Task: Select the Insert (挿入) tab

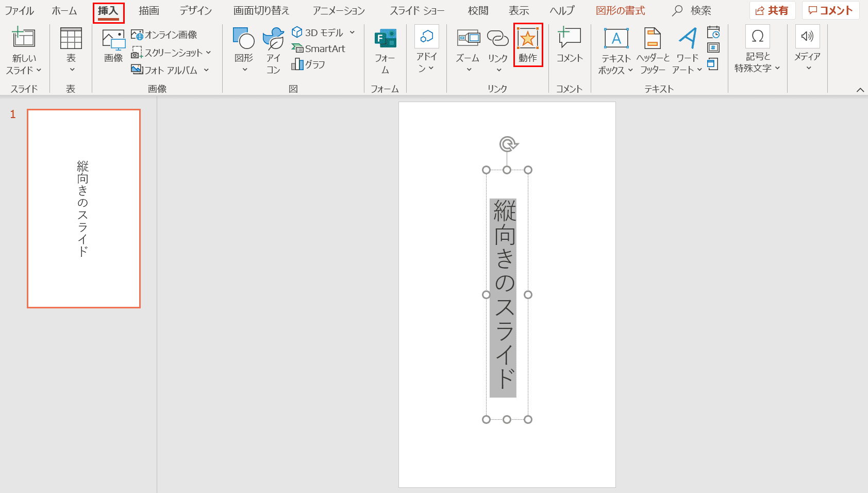Action: (x=108, y=11)
